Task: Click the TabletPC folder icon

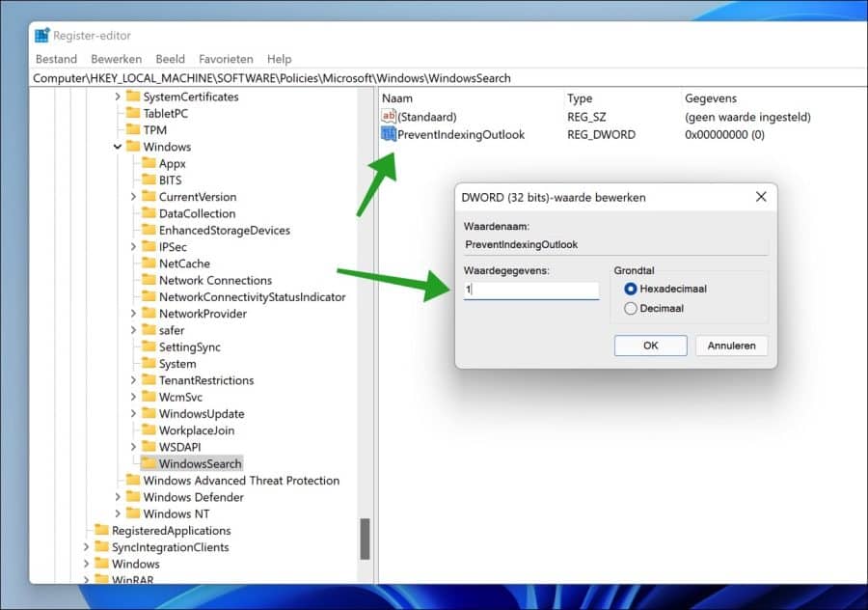Action: coord(133,113)
